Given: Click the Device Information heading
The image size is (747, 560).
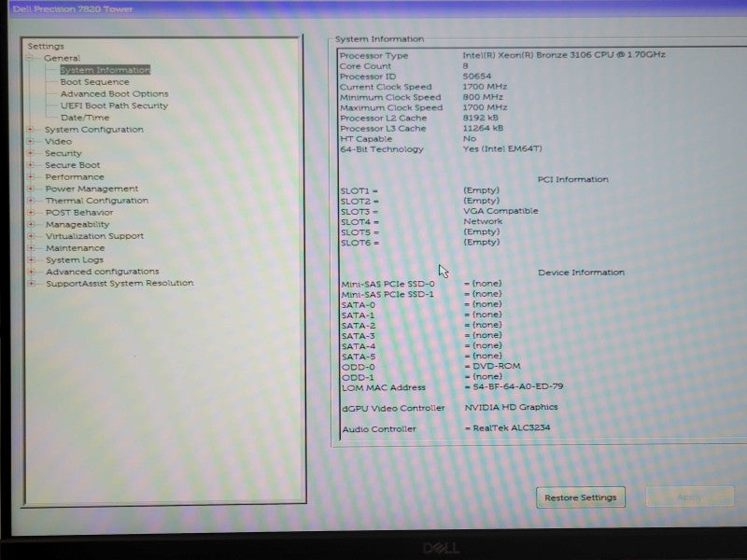Looking at the screenshot, I should point(581,273).
